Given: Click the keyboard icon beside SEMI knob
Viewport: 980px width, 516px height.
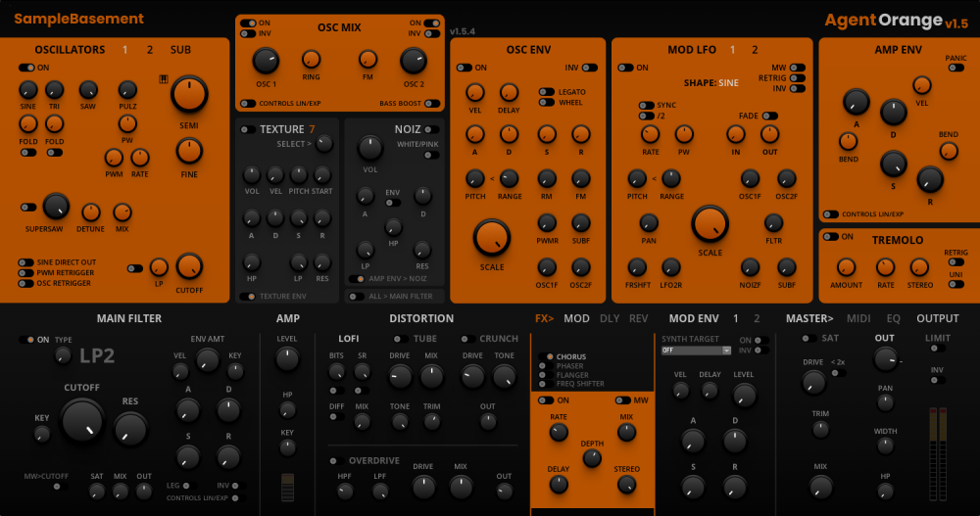Looking at the screenshot, I should [x=164, y=79].
